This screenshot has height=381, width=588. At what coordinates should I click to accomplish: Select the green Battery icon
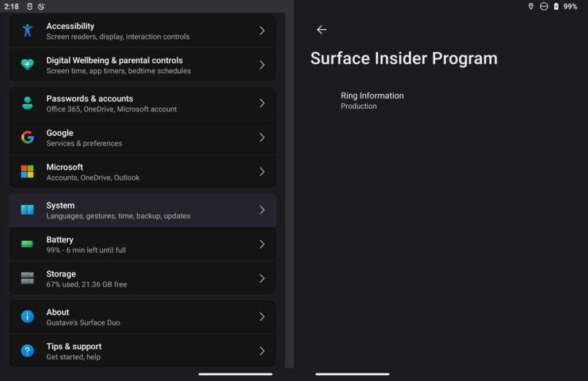tap(28, 244)
